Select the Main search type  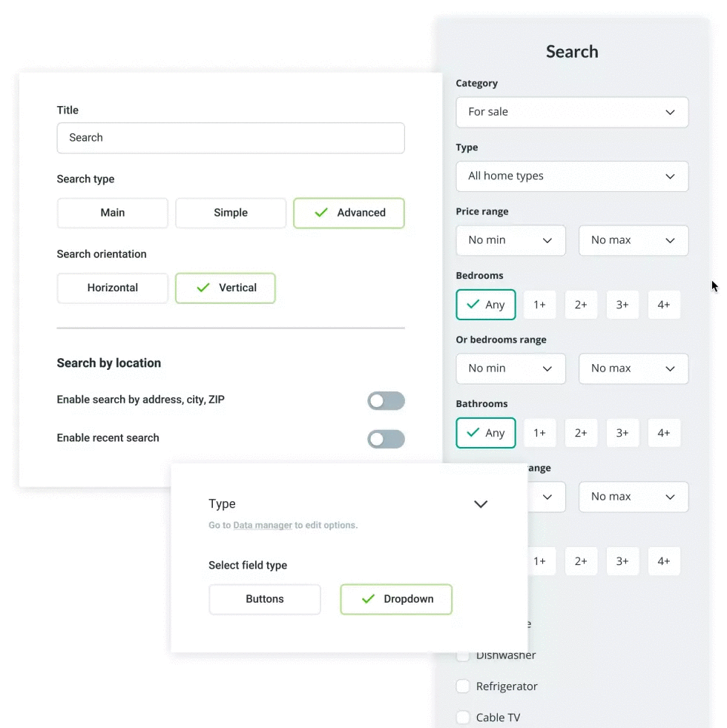pyautogui.click(x=113, y=213)
